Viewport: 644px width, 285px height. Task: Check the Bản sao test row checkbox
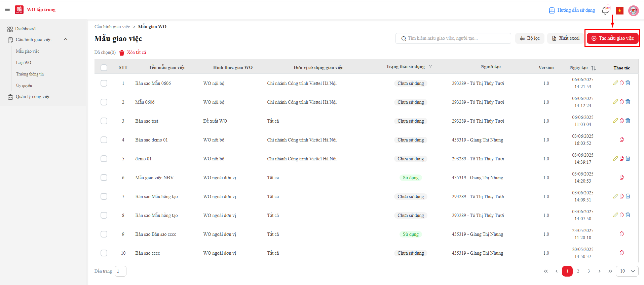coord(104,121)
